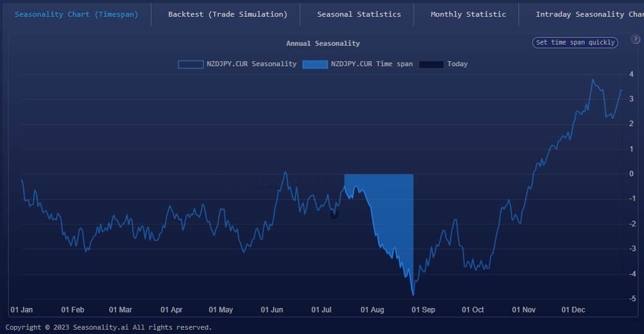
Task: Click the question mark help icon
Action: (635, 39)
